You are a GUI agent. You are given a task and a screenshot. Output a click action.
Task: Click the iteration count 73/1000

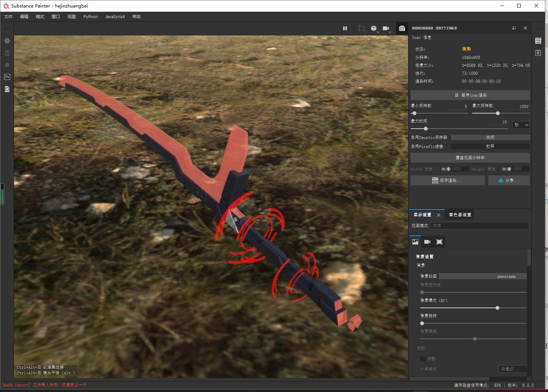pyautogui.click(x=470, y=73)
